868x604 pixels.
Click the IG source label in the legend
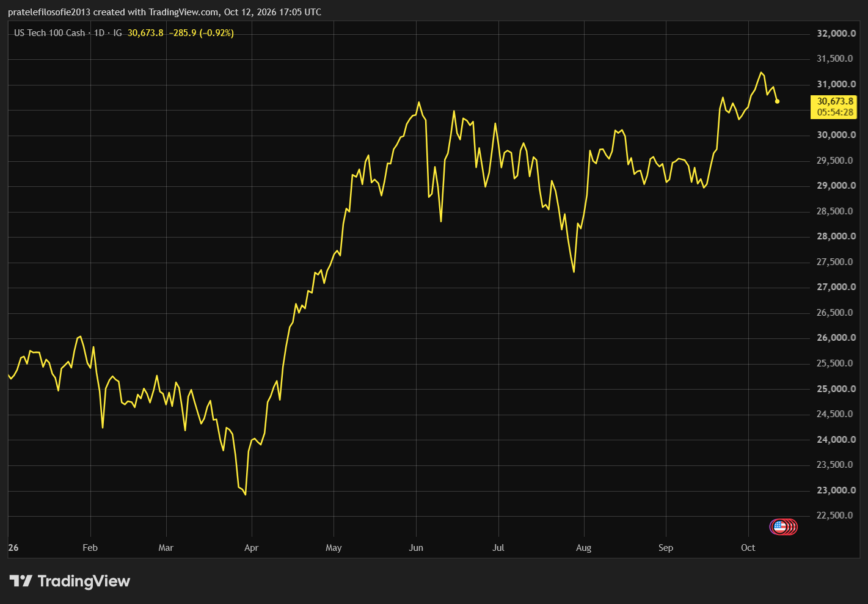(x=117, y=33)
